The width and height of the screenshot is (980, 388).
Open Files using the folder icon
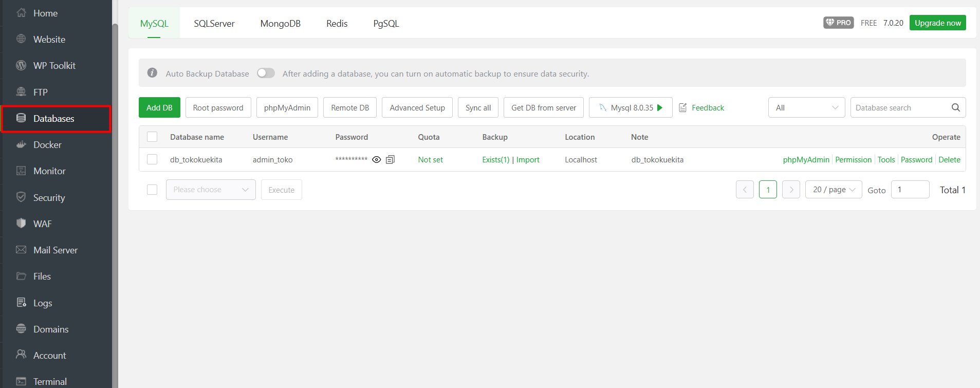(x=21, y=276)
